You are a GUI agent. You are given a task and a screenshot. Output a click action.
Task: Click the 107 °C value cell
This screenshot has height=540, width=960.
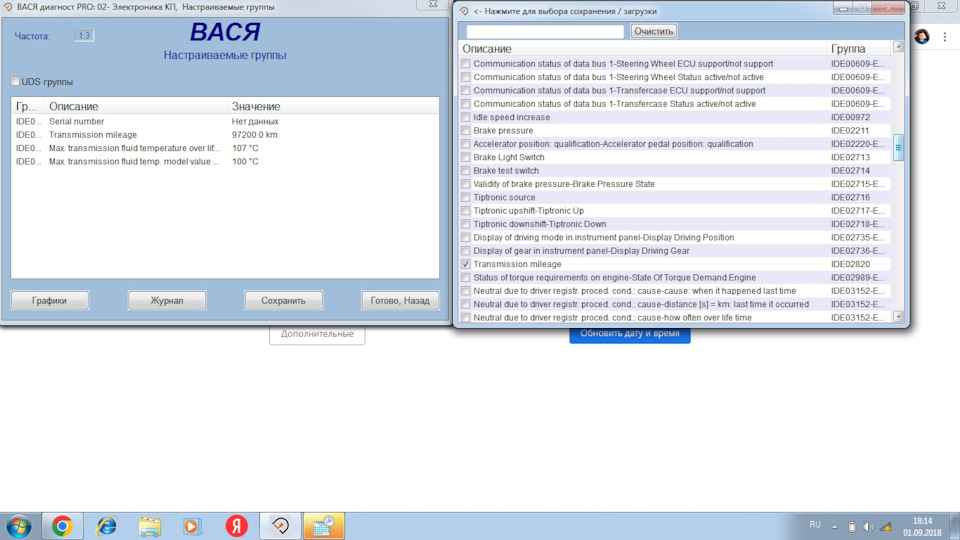(245, 148)
